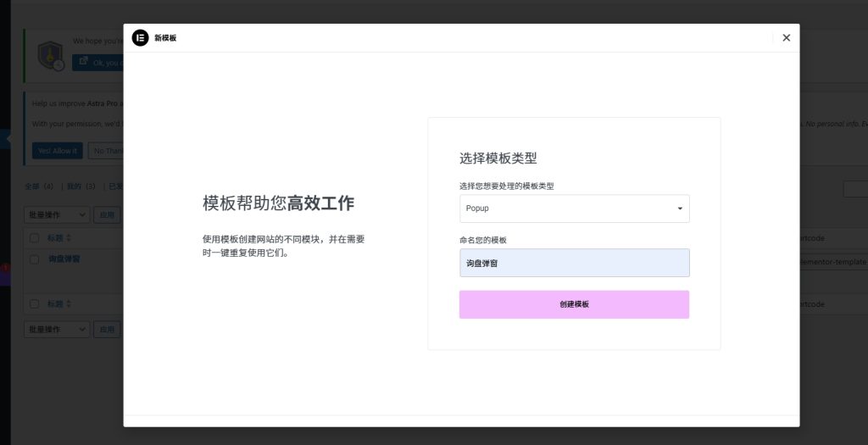
Task: Sort by the 标题 column in the footer
Action: [58, 303]
